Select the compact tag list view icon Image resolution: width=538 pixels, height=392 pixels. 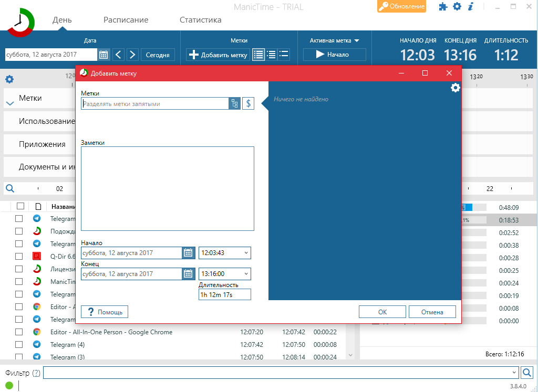coord(284,55)
